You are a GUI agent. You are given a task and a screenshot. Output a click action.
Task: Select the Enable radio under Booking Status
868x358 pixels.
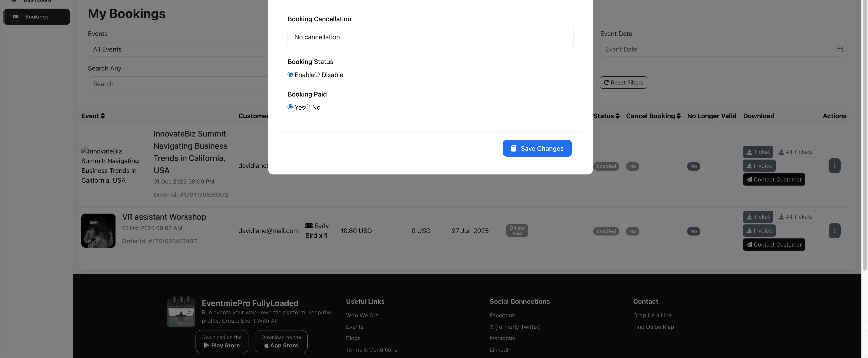290,74
